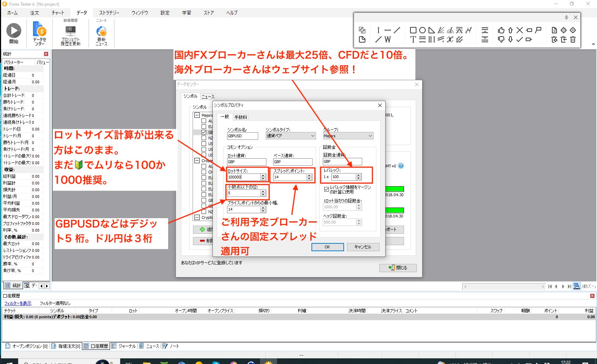597x364 pixels.
Task: Collapse the Crypto tree group
Action: (197, 217)
